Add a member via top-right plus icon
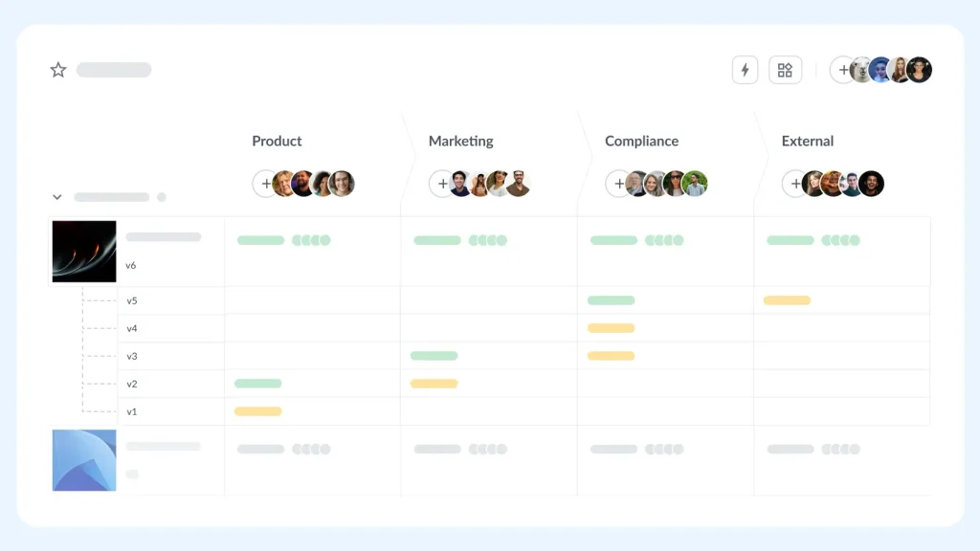This screenshot has width=980, height=551. 842,70
